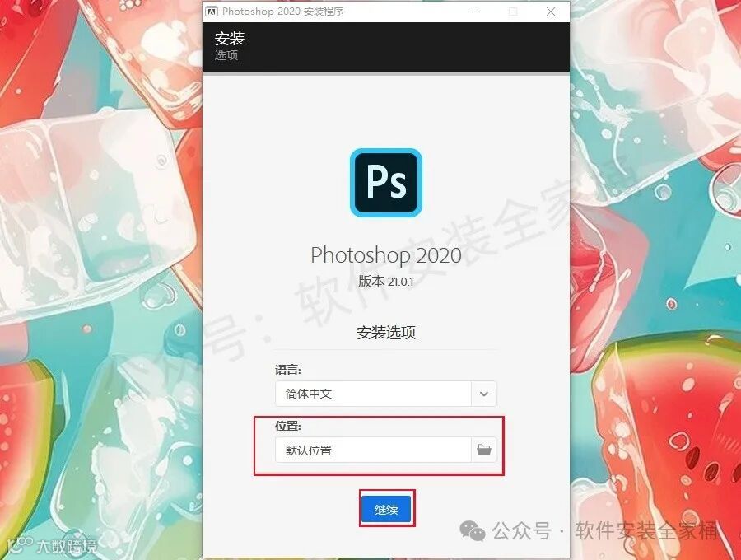
Task: Click the 选项 header subtitle
Action: point(226,55)
